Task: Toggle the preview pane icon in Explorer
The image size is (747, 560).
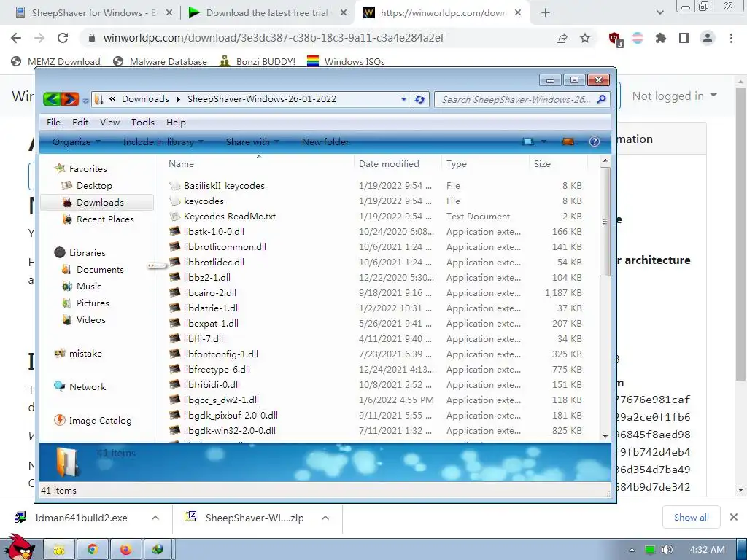Action: pos(568,141)
